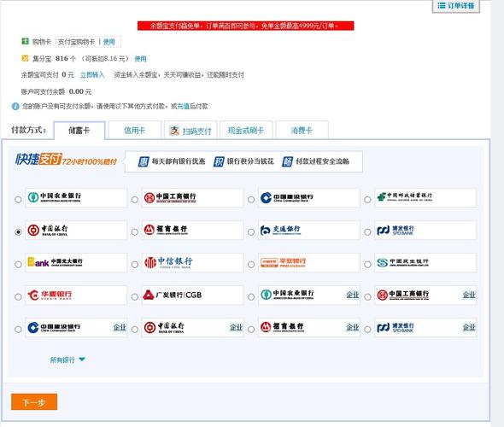Click enterprise ICBC bank logo

[x=403, y=295]
